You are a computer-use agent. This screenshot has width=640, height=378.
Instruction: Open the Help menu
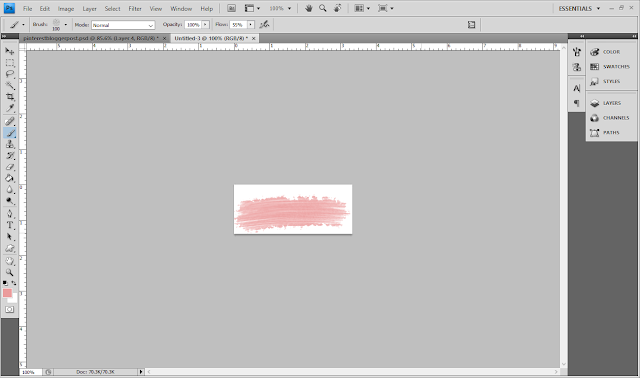[207, 9]
